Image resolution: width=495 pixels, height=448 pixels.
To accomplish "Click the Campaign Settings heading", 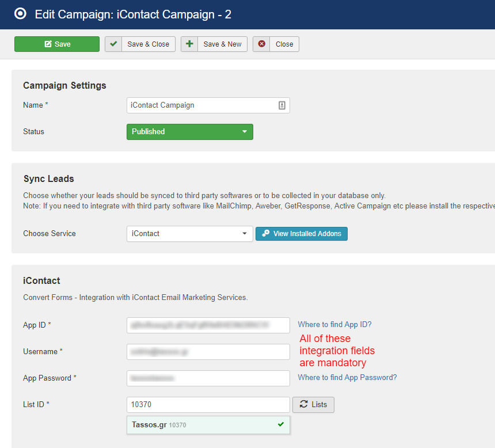I will coord(64,85).
